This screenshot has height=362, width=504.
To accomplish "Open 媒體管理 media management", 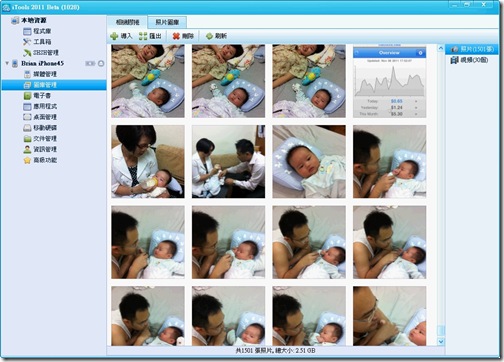I will pyautogui.click(x=40, y=74).
